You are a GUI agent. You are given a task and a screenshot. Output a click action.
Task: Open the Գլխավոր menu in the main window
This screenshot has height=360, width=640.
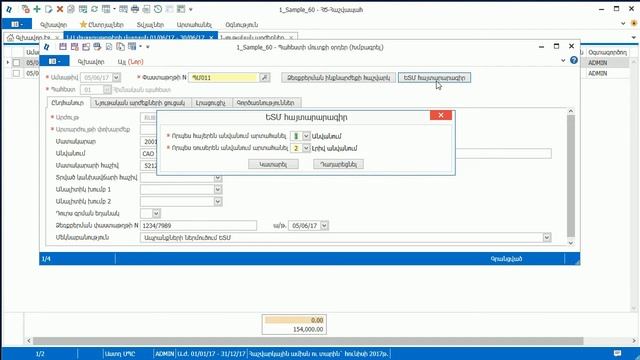pyautogui.click(x=53, y=24)
